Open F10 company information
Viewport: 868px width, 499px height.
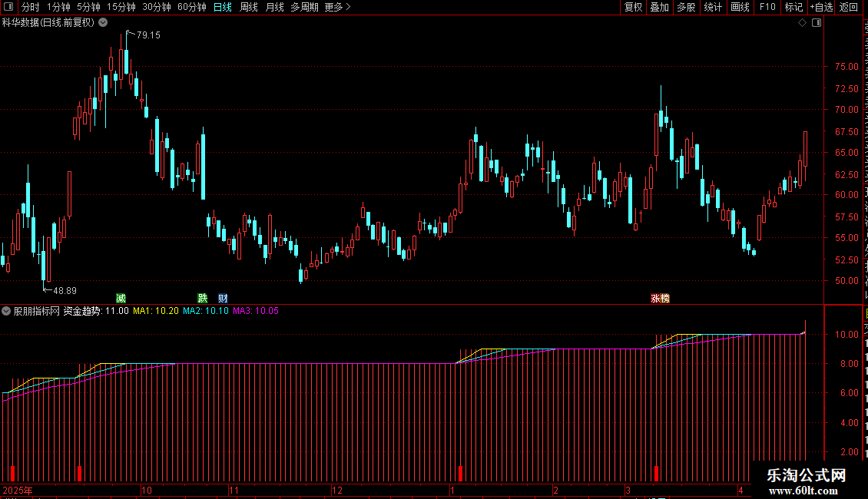pos(767,7)
